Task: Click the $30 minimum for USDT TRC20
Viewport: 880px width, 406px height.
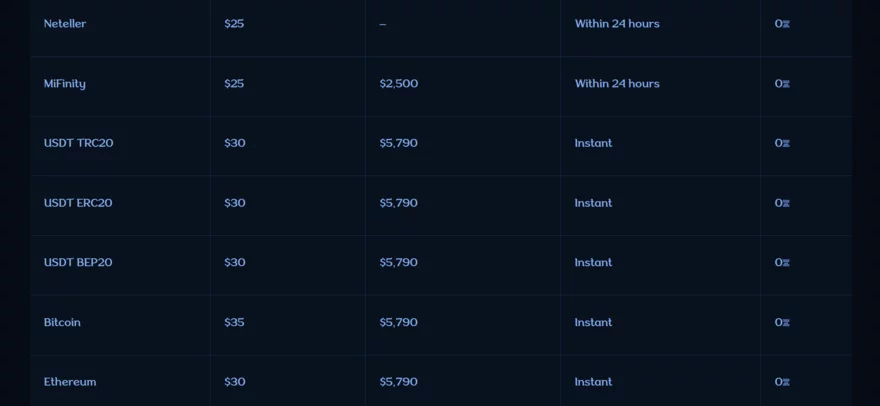Action: point(234,143)
